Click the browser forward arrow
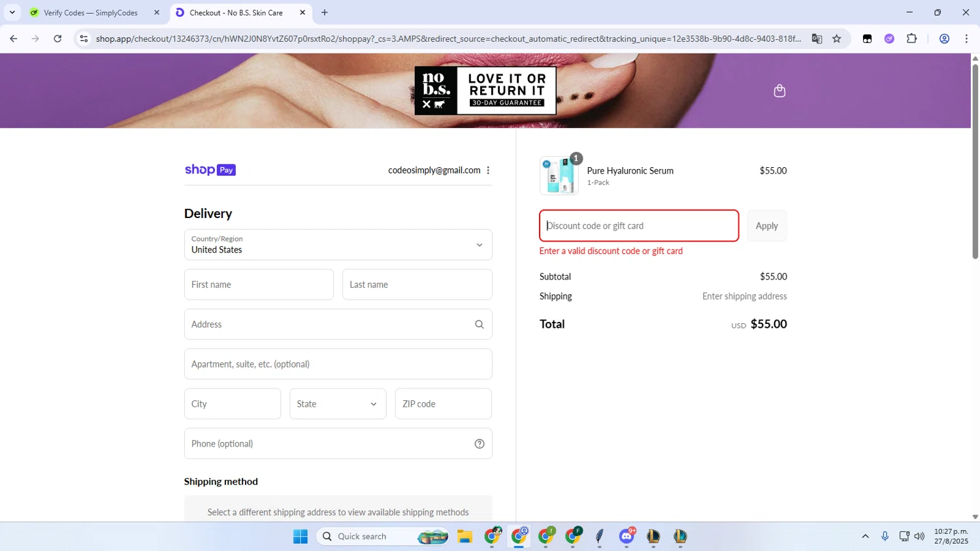Screen dimensions: 980x551 click(x=35, y=39)
